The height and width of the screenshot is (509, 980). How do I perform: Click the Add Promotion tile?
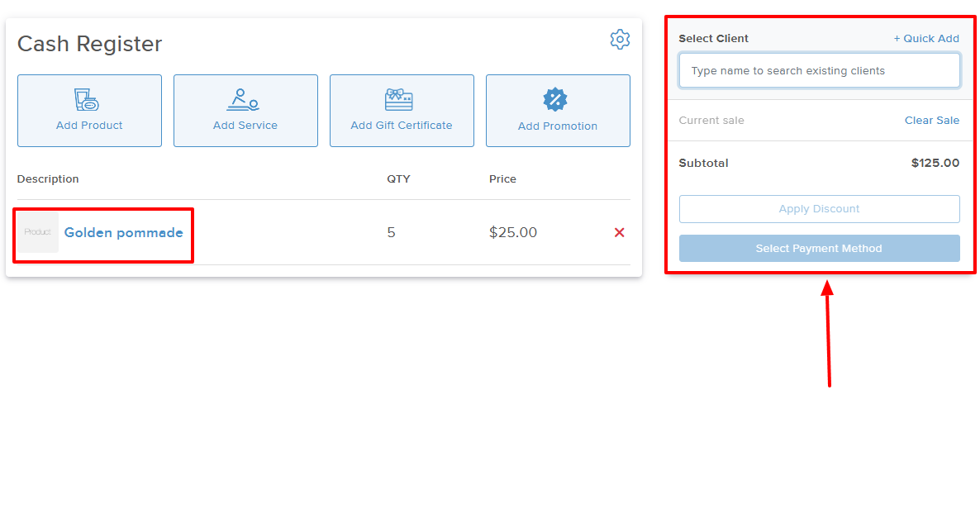[x=558, y=111]
